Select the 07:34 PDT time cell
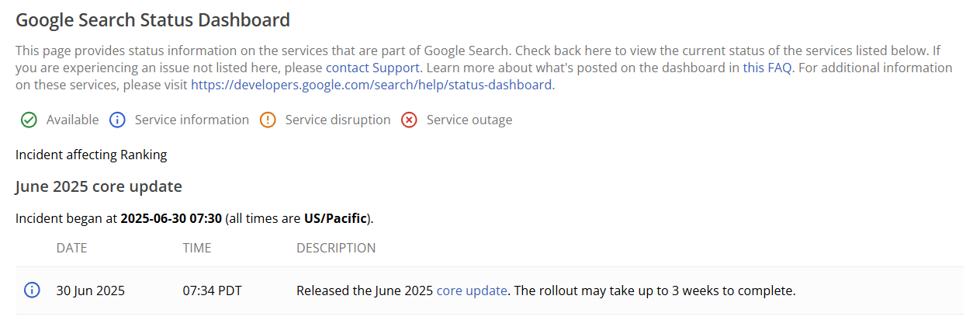The image size is (980, 327). [213, 291]
